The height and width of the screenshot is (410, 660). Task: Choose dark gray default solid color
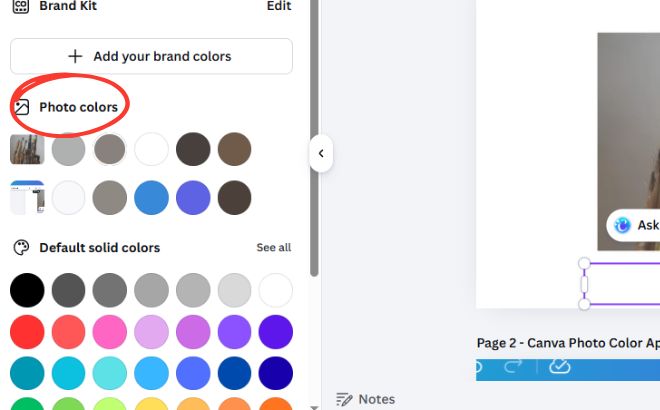click(68, 290)
